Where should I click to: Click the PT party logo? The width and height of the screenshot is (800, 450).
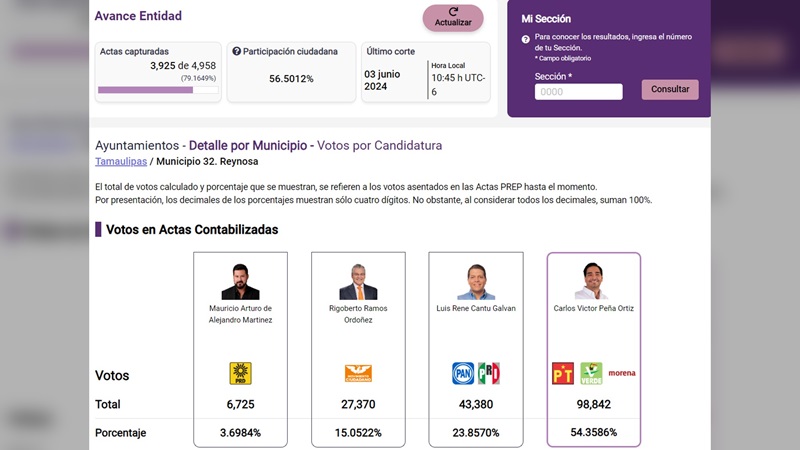pos(563,374)
